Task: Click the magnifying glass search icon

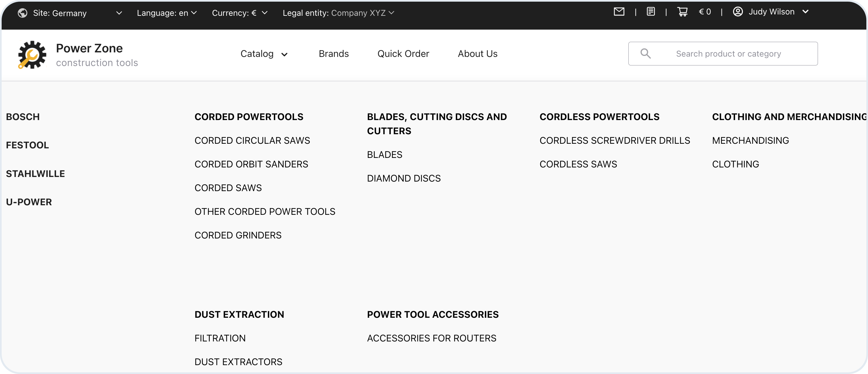Action: (x=645, y=54)
